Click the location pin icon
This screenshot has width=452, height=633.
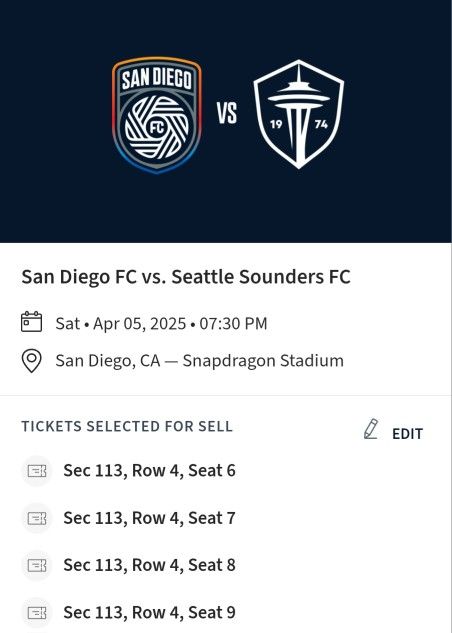[31, 361]
